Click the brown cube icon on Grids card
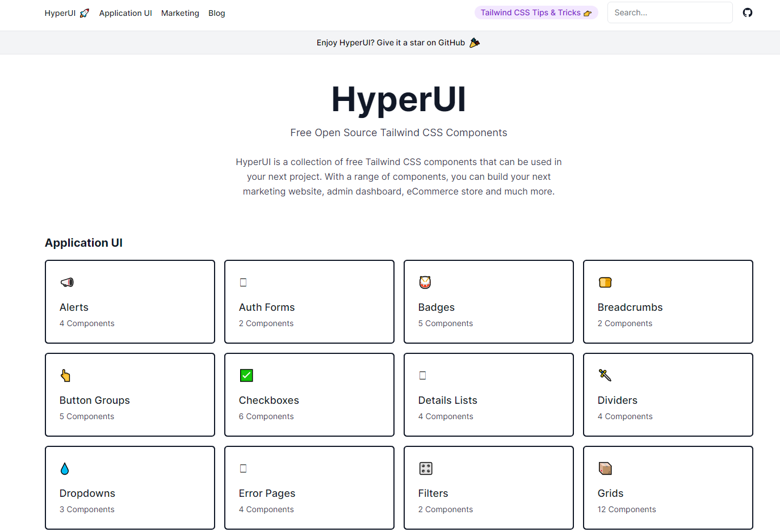This screenshot has height=532, width=780. coord(605,468)
